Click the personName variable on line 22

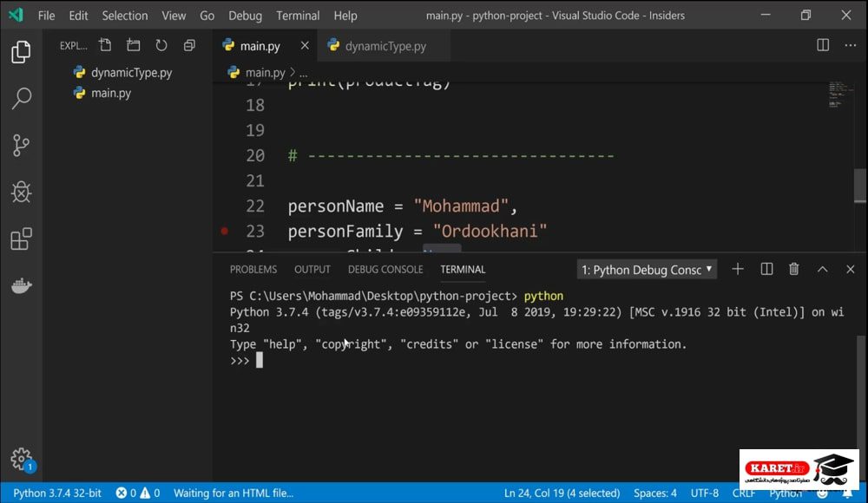click(x=335, y=206)
